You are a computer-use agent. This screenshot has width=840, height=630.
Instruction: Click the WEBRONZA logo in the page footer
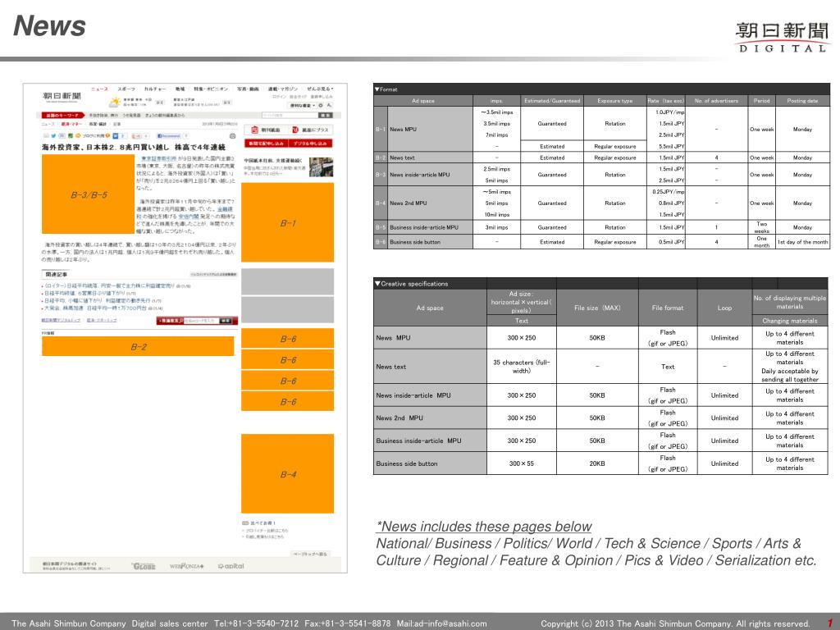pyautogui.click(x=186, y=566)
